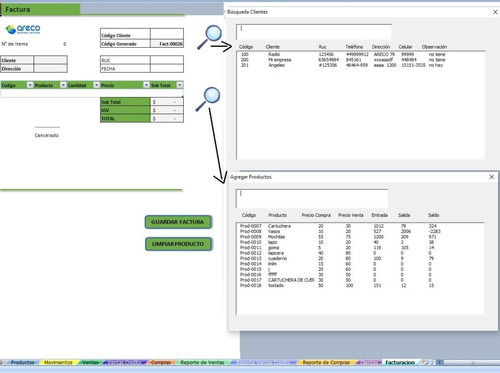Select the empty RUC value cell

tap(167, 60)
